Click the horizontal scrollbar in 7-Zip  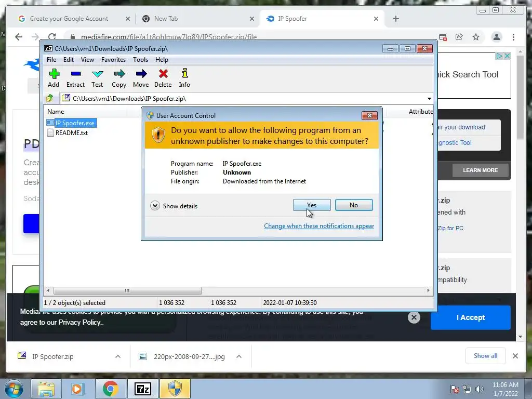[x=127, y=290]
